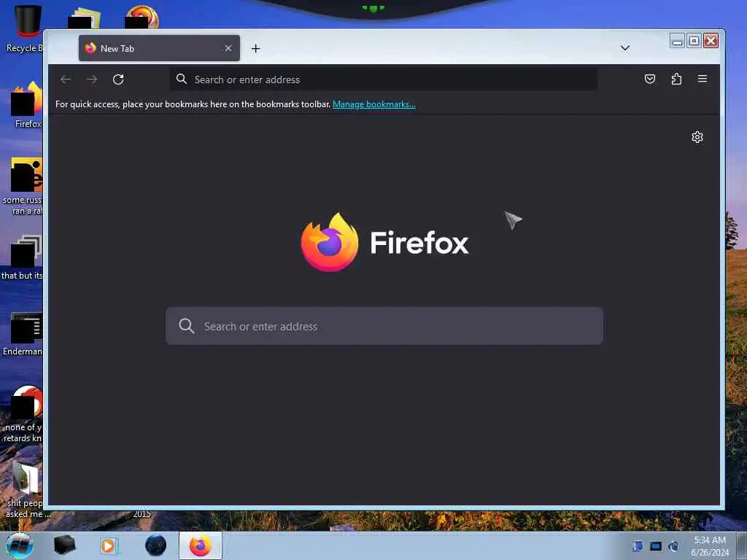Launch the media player taskbar icon
This screenshot has width=747, height=560.
(109, 545)
